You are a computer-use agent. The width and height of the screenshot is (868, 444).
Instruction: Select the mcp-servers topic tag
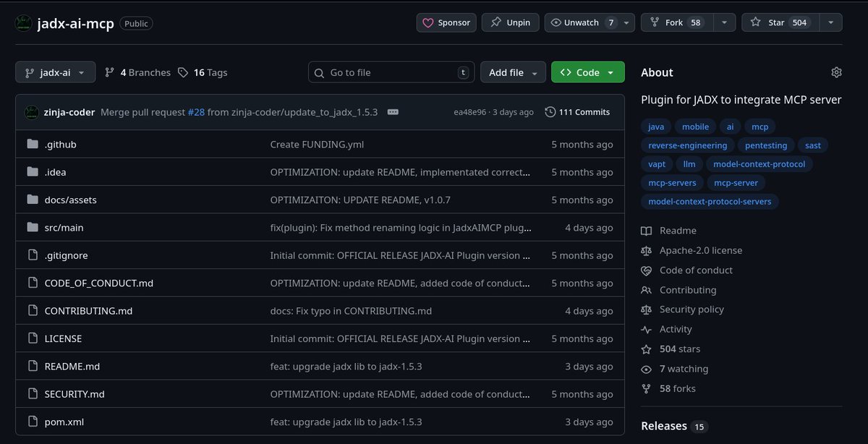pos(672,183)
